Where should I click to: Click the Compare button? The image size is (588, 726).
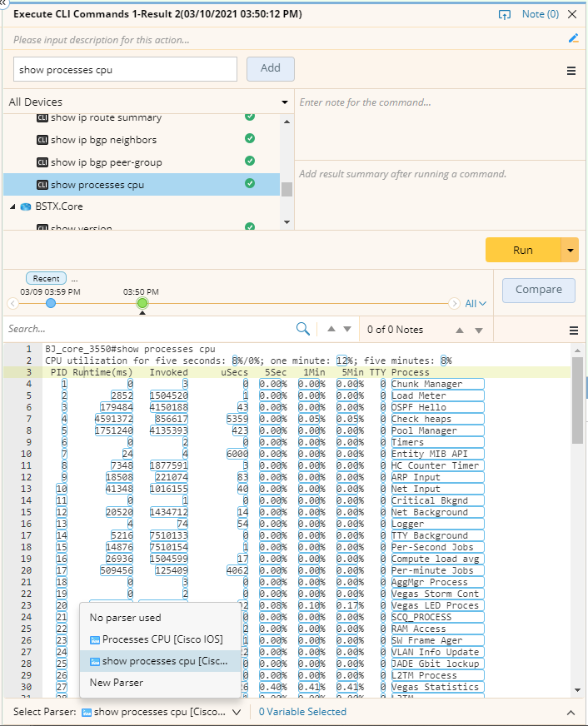[x=539, y=290]
